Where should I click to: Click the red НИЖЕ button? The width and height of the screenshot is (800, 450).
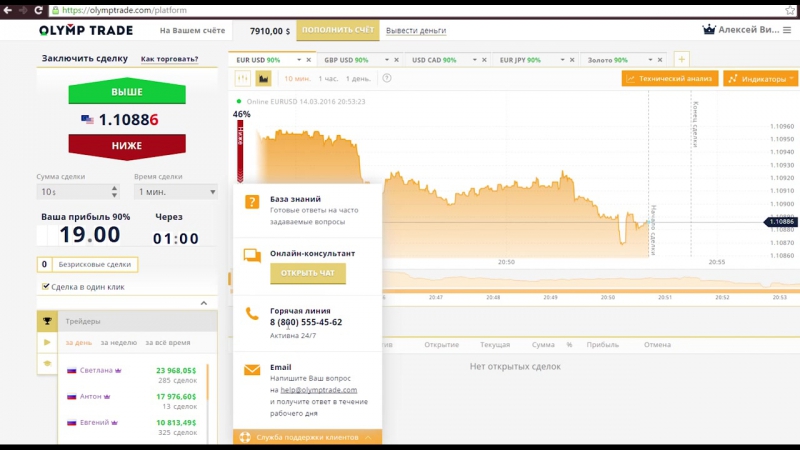(x=127, y=146)
